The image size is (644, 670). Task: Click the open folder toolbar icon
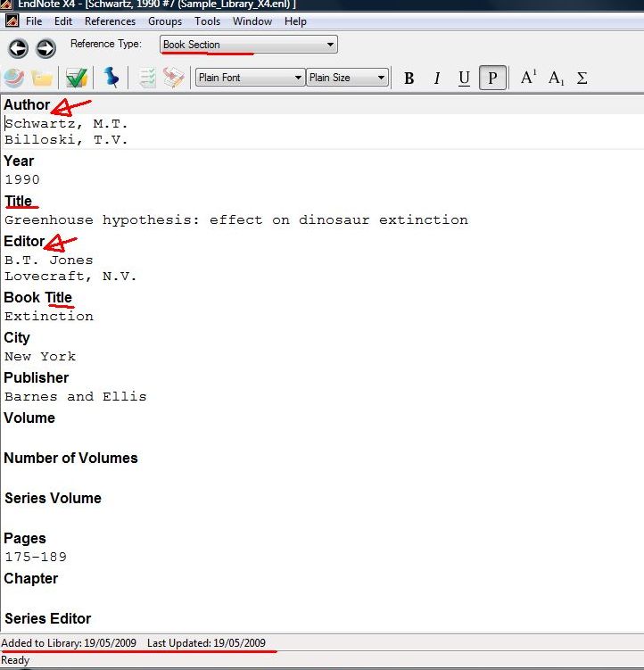[42, 79]
